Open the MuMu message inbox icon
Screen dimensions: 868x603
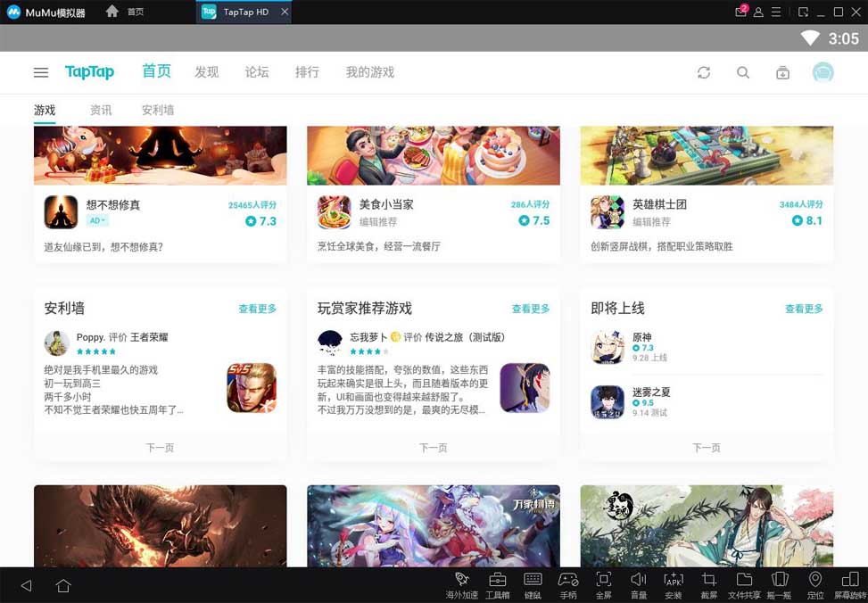pos(740,12)
